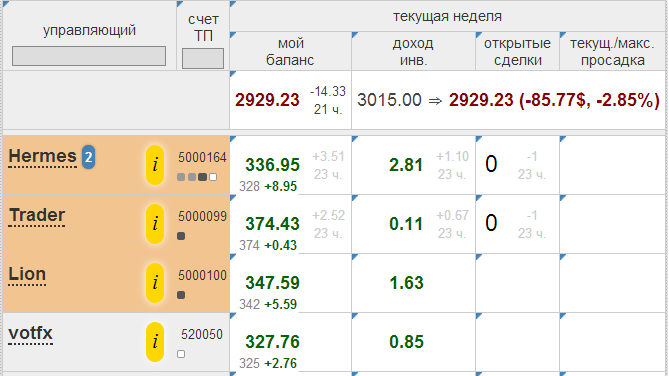Click the dark square under account 5000099
This screenshot has height=376, width=669.
coord(181,236)
